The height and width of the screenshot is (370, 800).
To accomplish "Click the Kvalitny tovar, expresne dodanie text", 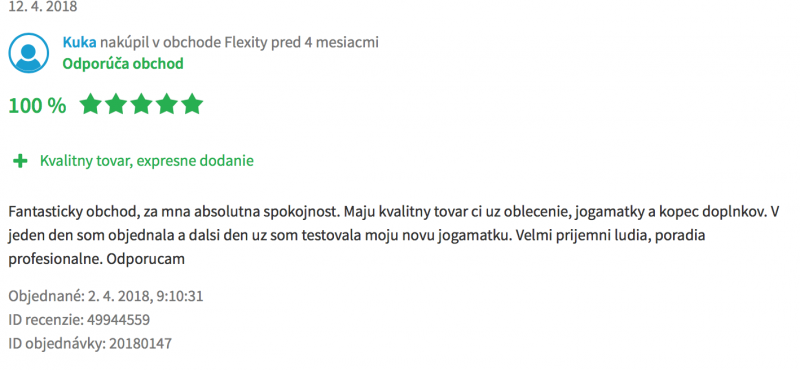I will pos(147,161).
